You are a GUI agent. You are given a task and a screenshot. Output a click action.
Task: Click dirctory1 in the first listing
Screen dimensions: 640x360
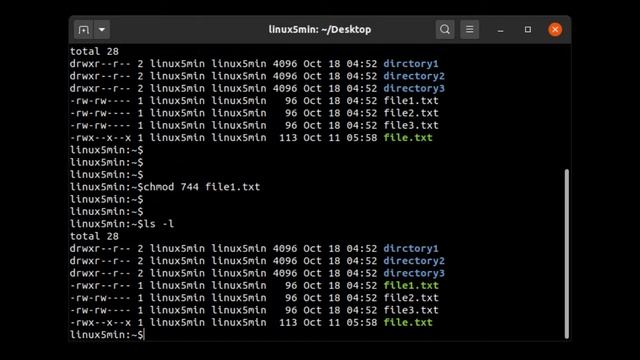pyautogui.click(x=411, y=64)
